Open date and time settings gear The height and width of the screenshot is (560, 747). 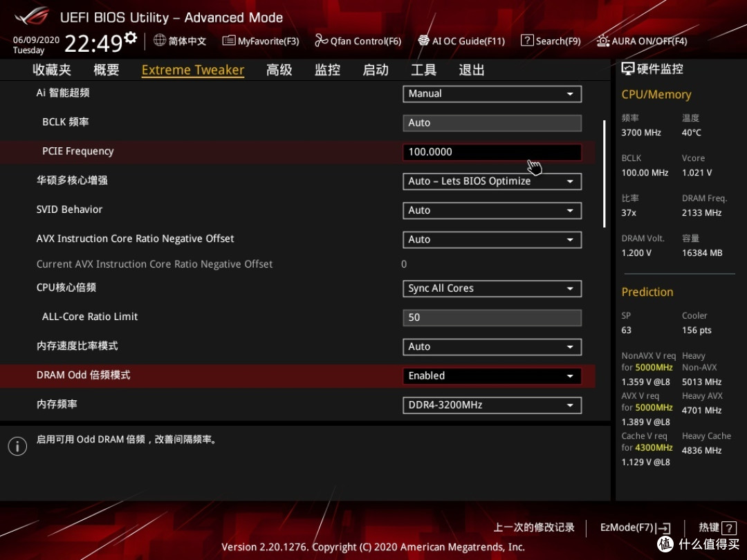tap(131, 37)
